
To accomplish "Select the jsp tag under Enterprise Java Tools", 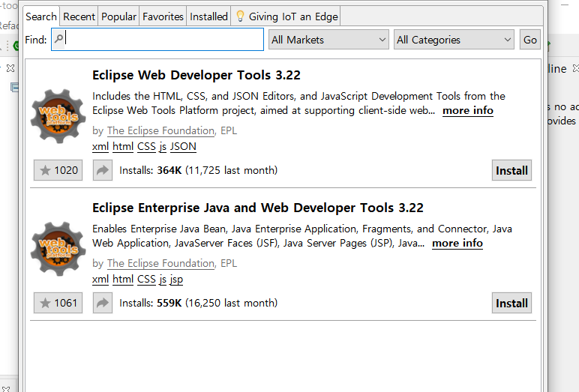I will coord(176,280).
